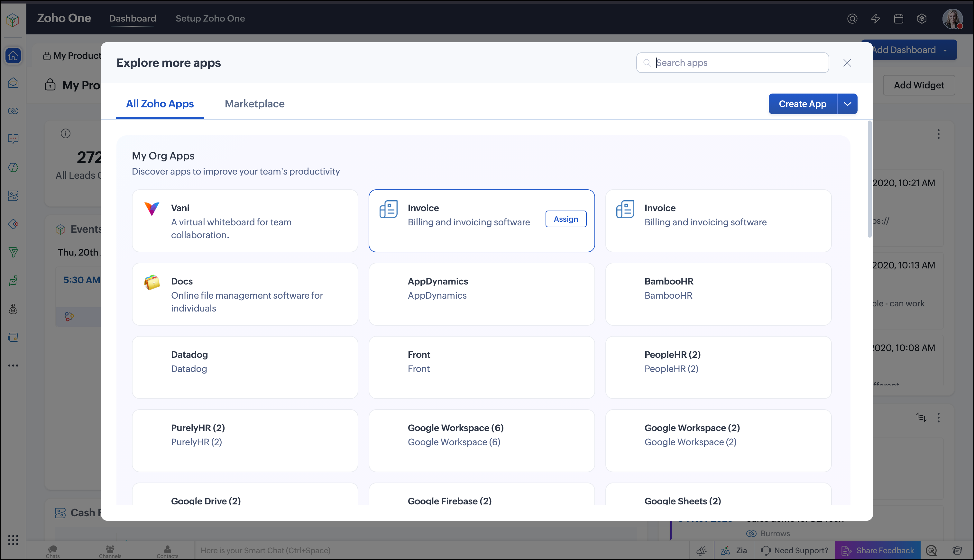The height and width of the screenshot is (560, 974).
Task: Open Setup Zoho One in the top bar
Action: 210,18
